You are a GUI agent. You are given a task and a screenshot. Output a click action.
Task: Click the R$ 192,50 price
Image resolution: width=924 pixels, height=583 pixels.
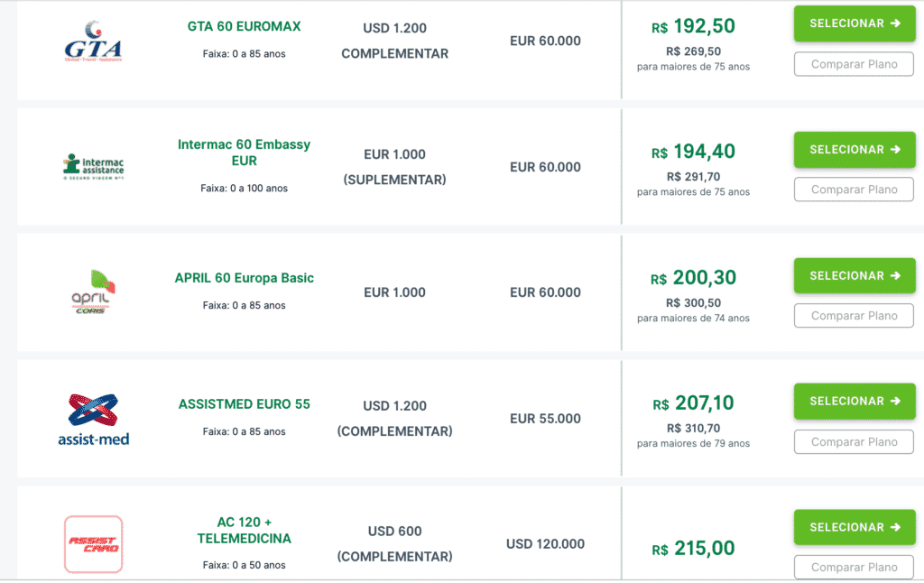[693, 26]
